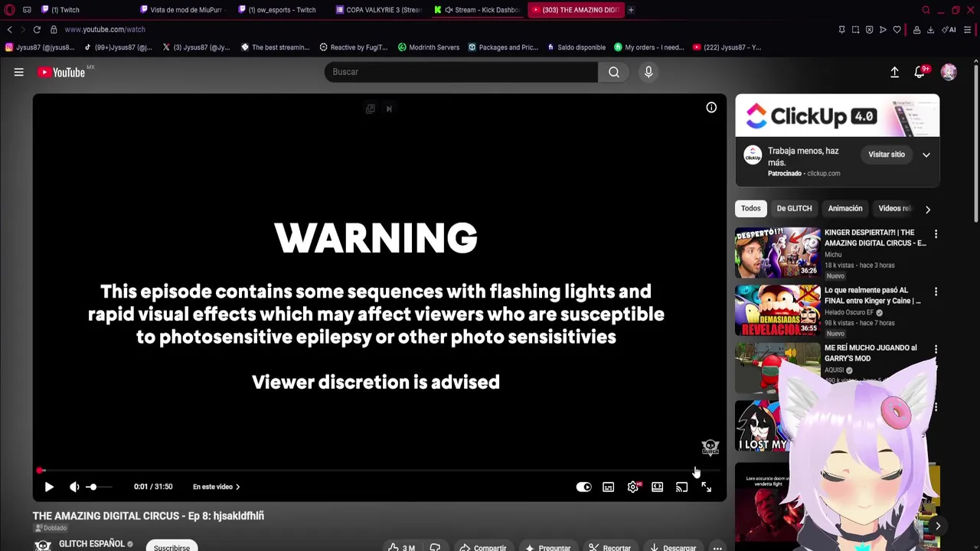Click the search magnifier button
Viewport: 980px width, 551px height.
pos(614,72)
